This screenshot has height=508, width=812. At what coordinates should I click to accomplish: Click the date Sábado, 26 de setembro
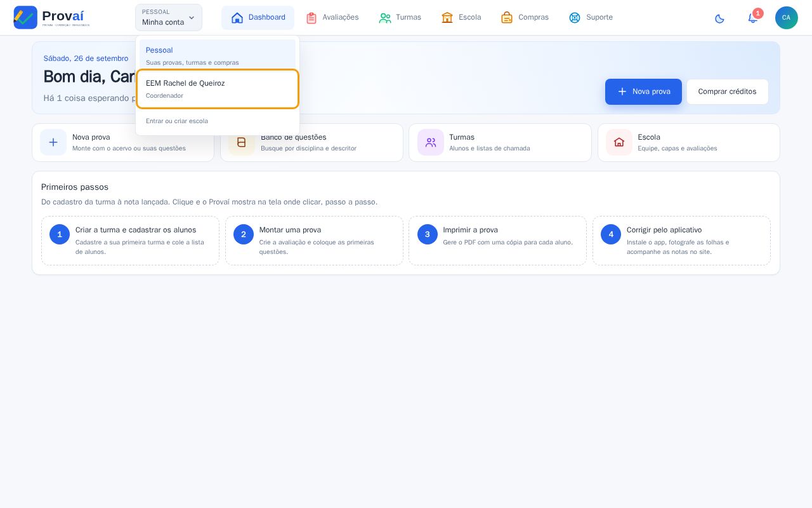(x=86, y=58)
